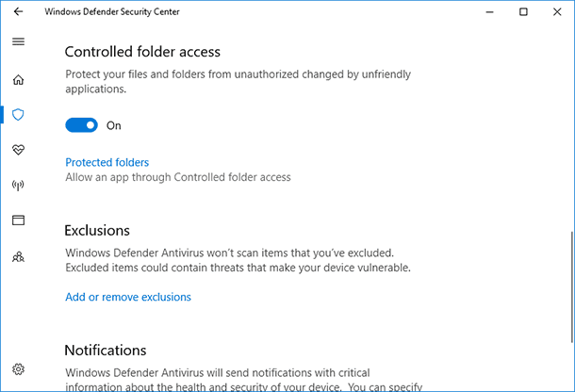Click the Notifications section heading
575x392 pixels.
106,351
